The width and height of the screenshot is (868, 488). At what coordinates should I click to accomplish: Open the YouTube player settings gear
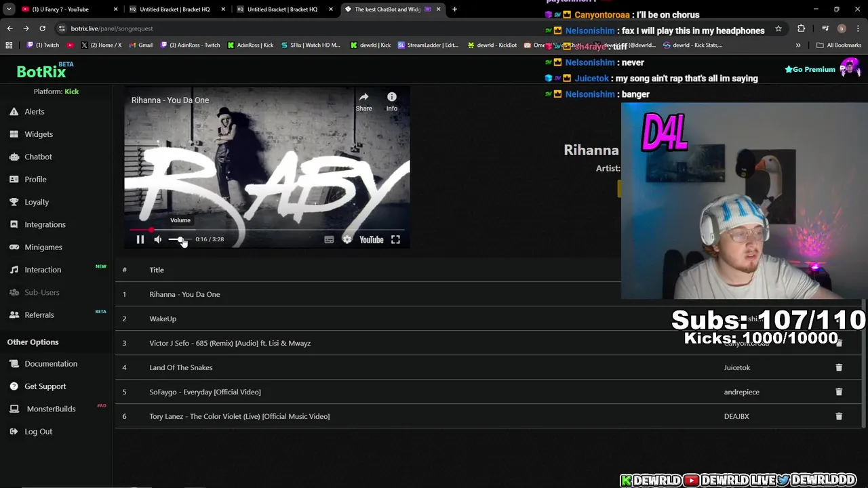(x=347, y=239)
